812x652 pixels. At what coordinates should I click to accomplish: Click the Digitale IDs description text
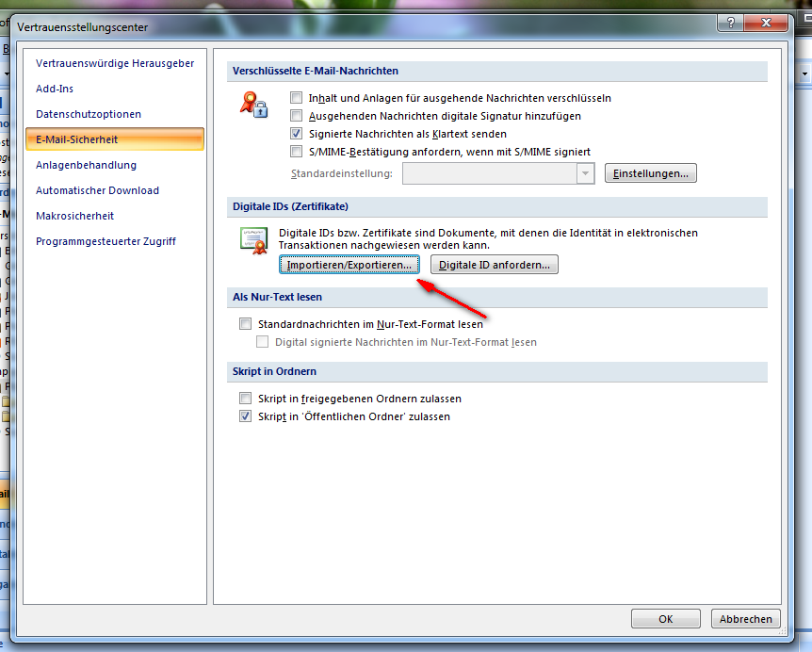[488, 238]
